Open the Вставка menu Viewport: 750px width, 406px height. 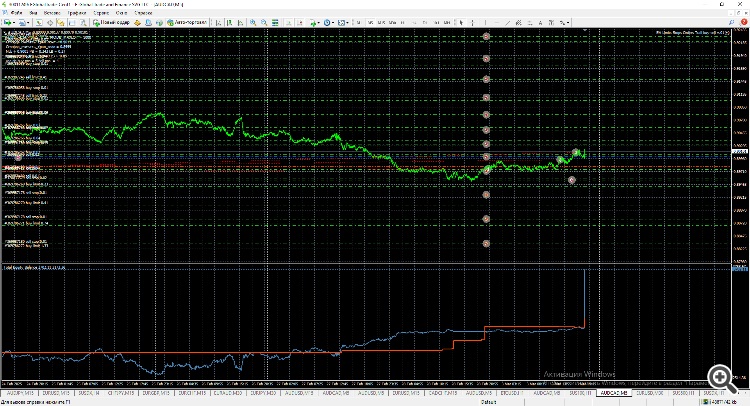pos(53,13)
